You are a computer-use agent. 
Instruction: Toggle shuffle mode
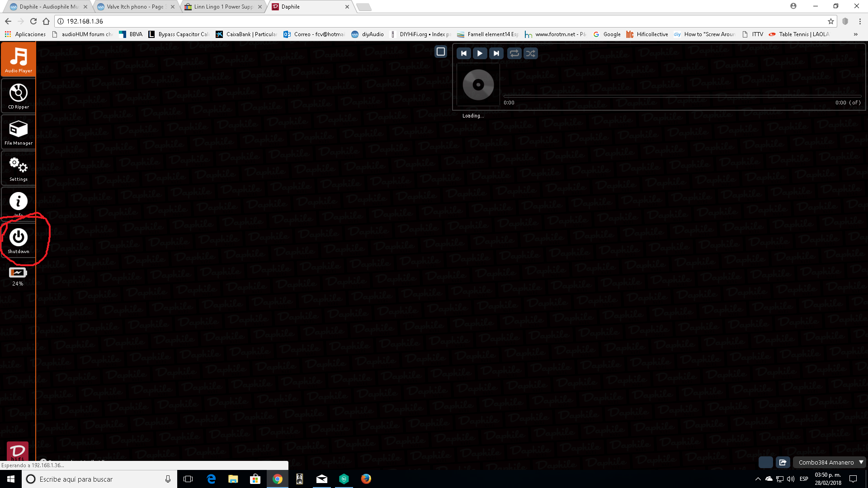click(x=530, y=53)
